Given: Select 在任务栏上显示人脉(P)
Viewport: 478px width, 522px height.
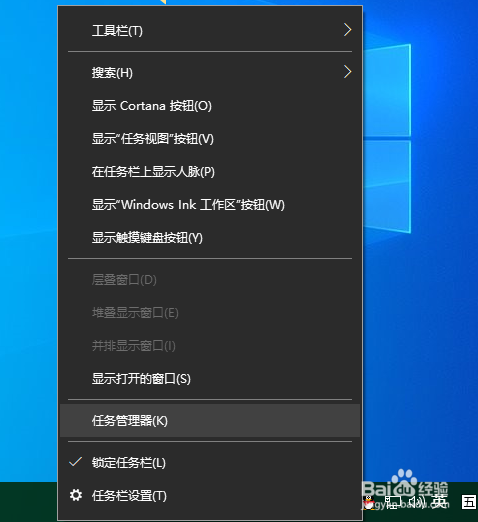Looking at the screenshot, I should 210,172.
